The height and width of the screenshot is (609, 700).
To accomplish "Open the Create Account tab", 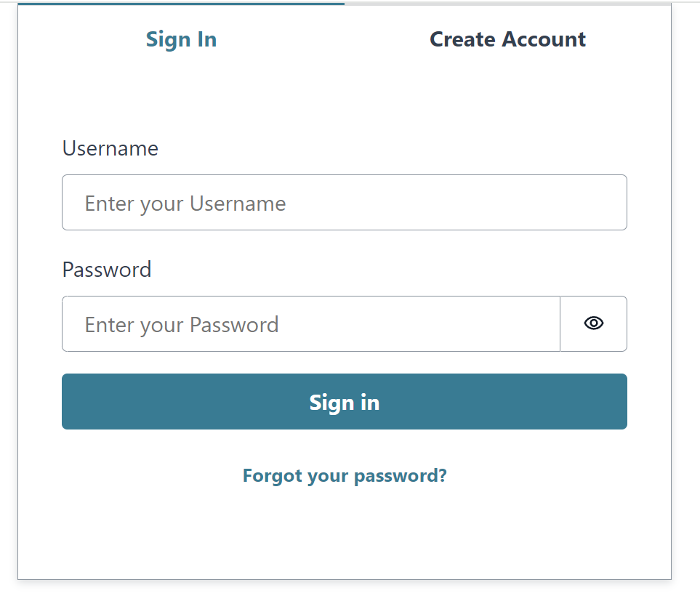I will [x=507, y=39].
